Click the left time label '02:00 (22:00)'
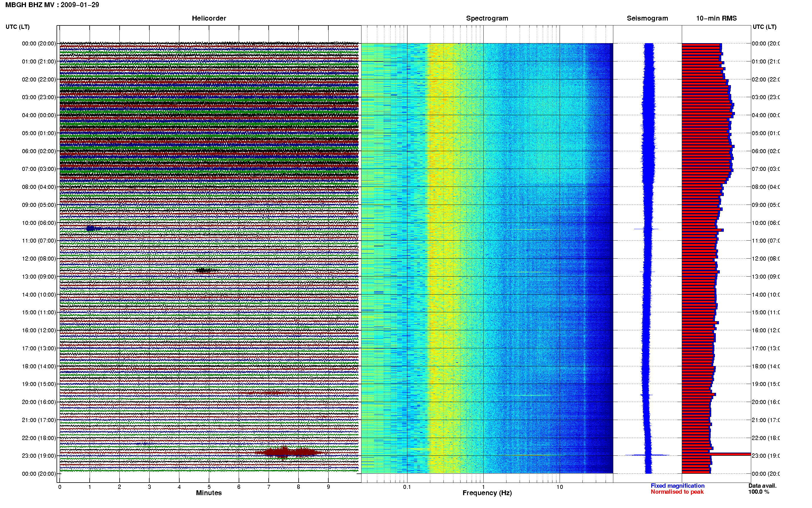812x508 pixels. (39, 79)
